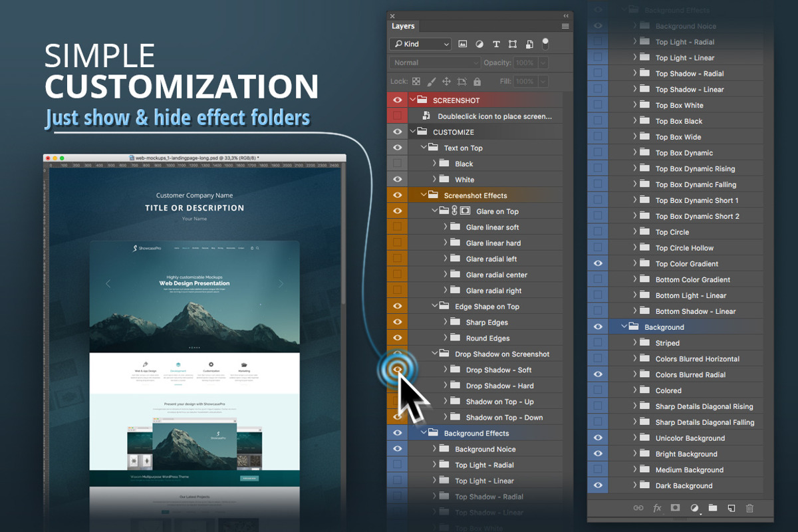Viewport: 798px width, 532px height.
Task: Show the Glare linear soft layer
Action: [x=397, y=227]
